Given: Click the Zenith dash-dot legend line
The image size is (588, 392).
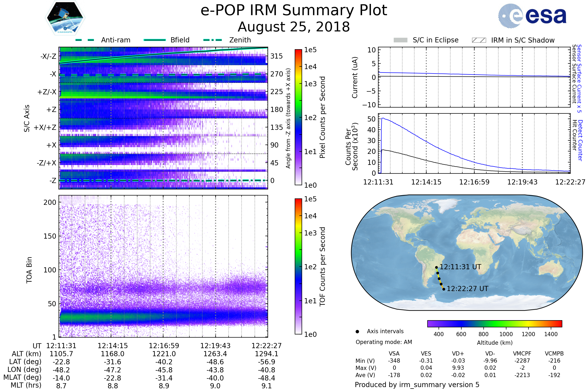Looking at the screenshot, I should tap(212, 40).
